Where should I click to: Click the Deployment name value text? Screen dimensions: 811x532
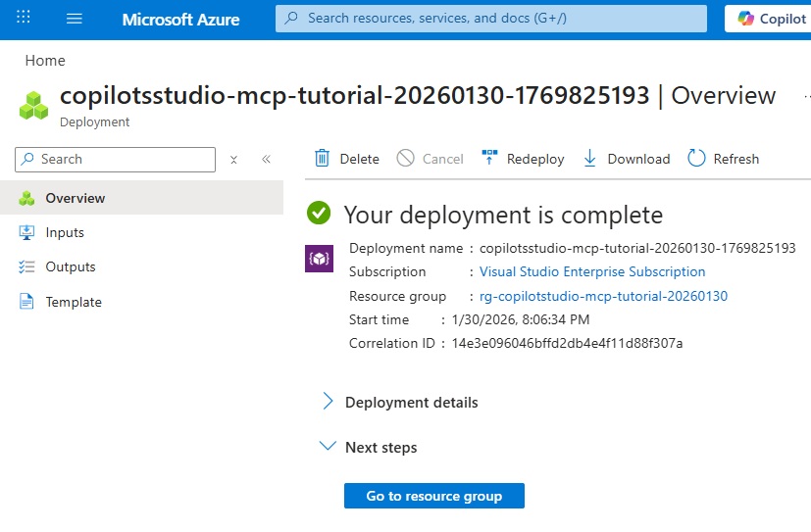point(637,248)
